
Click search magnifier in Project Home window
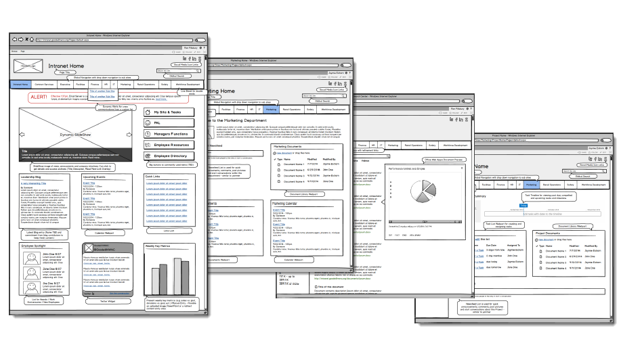(x=603, y=171)
